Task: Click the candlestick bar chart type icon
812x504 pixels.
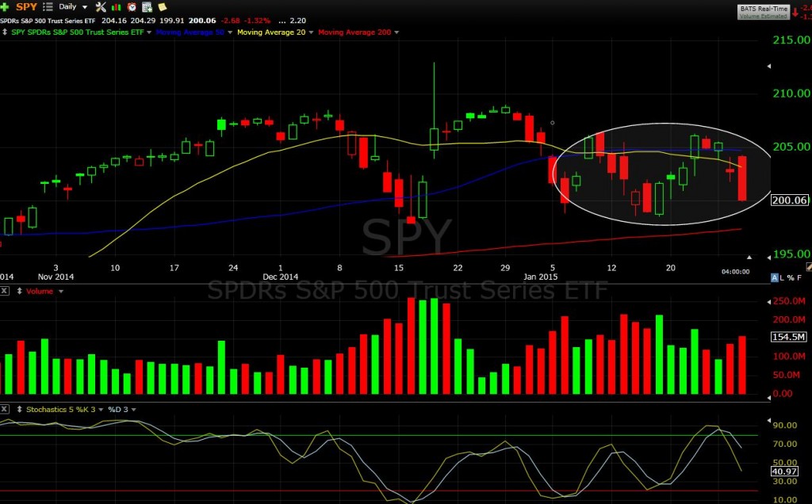Action: point(117,6)
